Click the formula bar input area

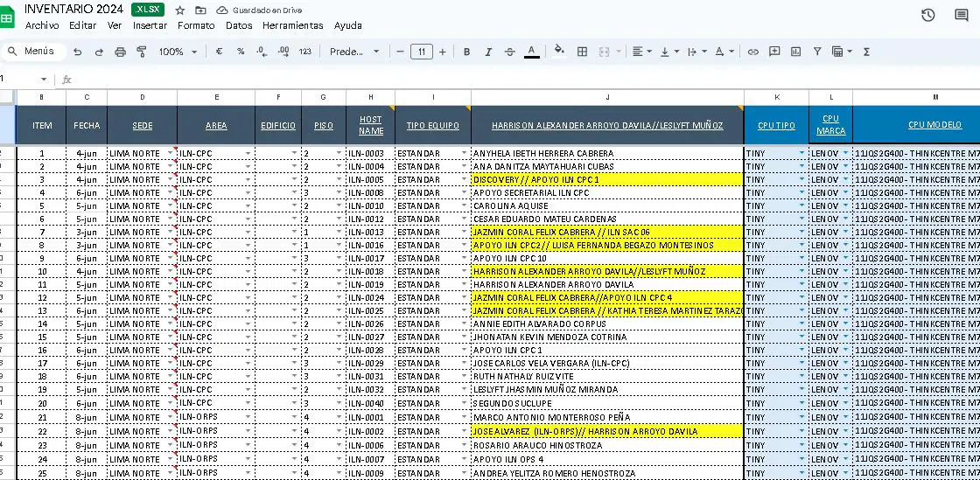[x=525, y=80]
